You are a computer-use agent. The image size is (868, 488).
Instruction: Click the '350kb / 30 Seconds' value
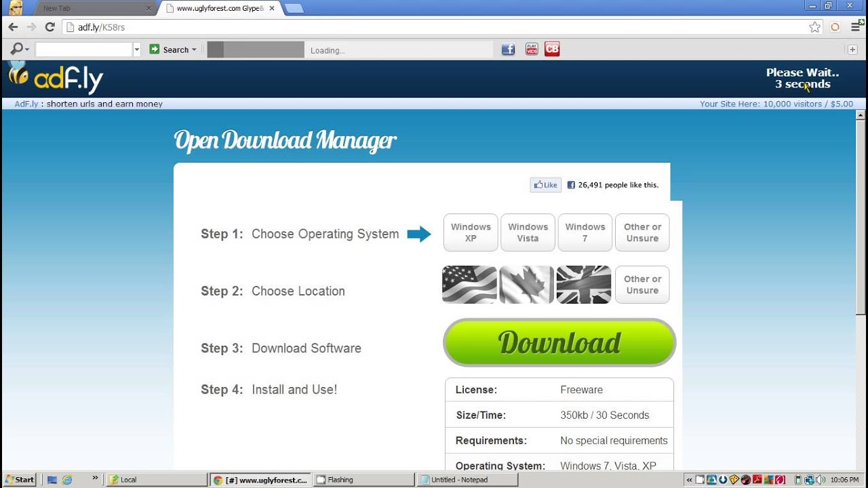click(x=604, y=415)
